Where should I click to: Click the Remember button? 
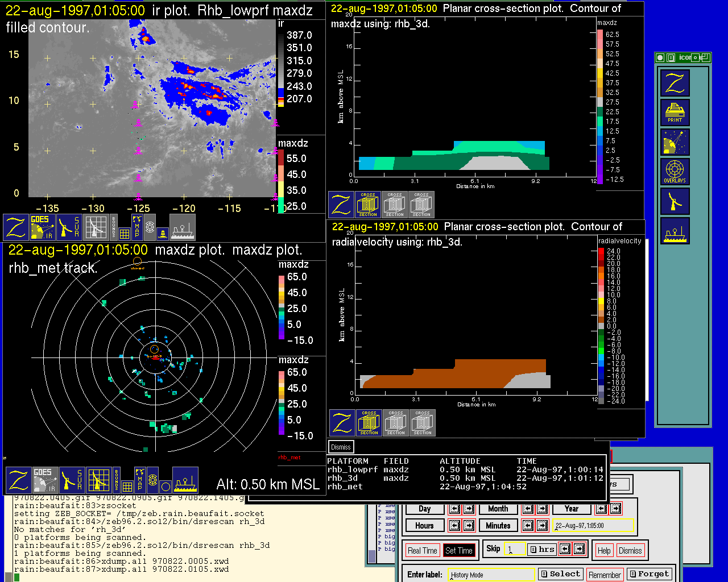(605, 575)
